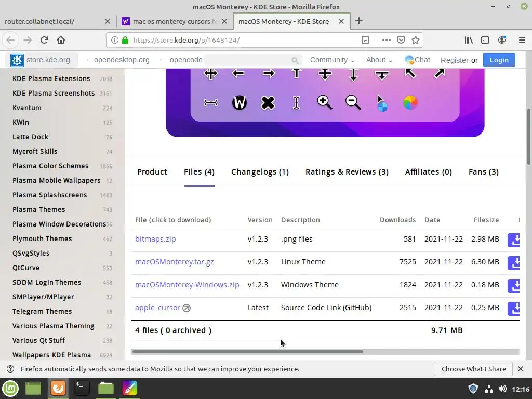Image resolution: width=532 pixels, height=399 pixels.
Task: Expand the About dropdown menu
Action: click(379, 60)
